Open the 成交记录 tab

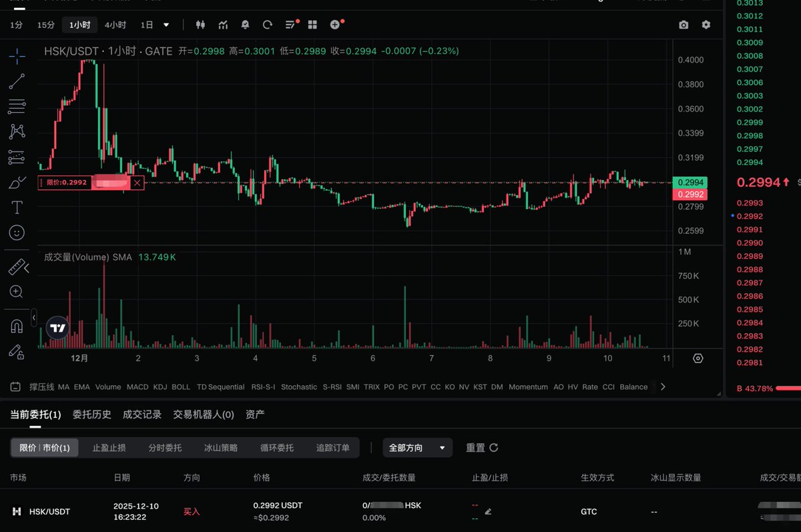coord(142,415)
